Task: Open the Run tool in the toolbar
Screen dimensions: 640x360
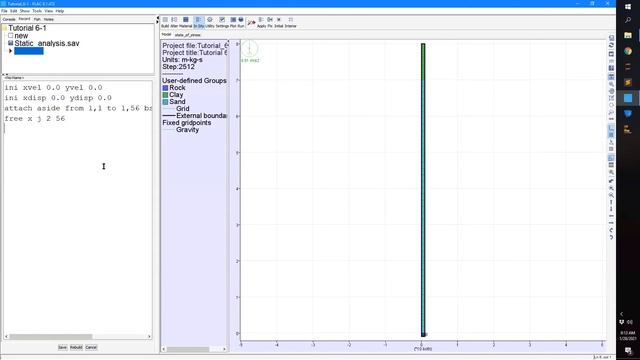Action: pyautogui.click(x=241, y=22)
